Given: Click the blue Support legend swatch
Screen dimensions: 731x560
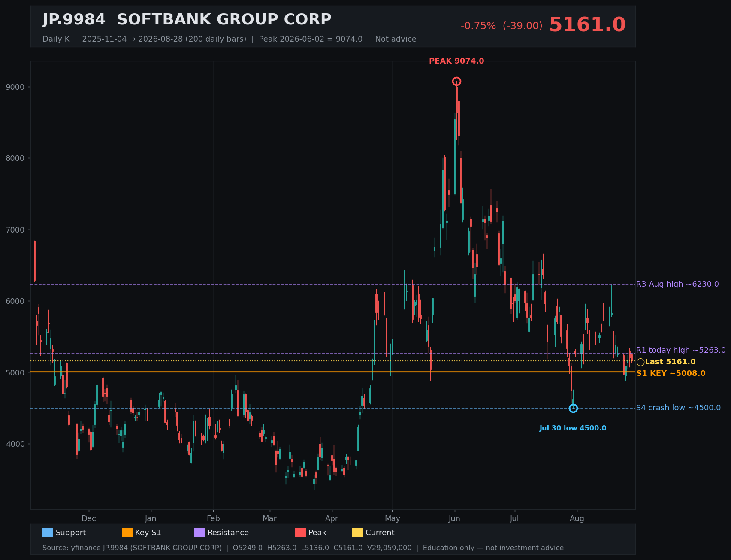Looking at the screenshot, I should [x=48, y=533].
